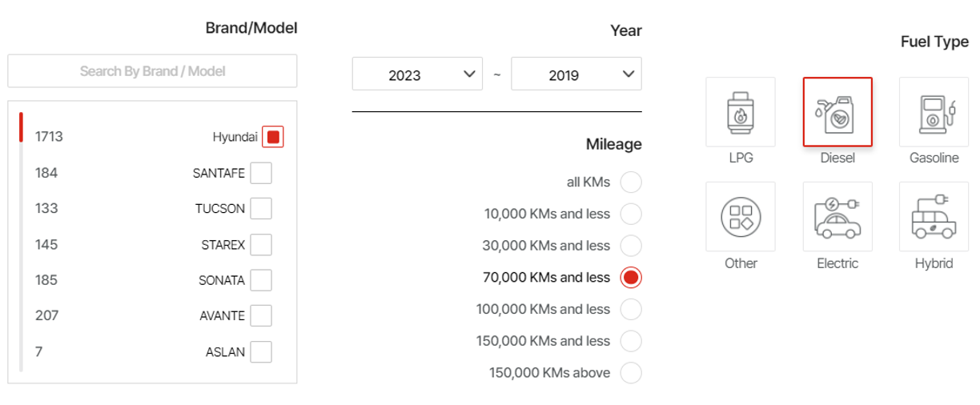The height and width of the screenshot is (405, 980).
Task: Check the AVANTE model checkbox
Action: (261, 315)
